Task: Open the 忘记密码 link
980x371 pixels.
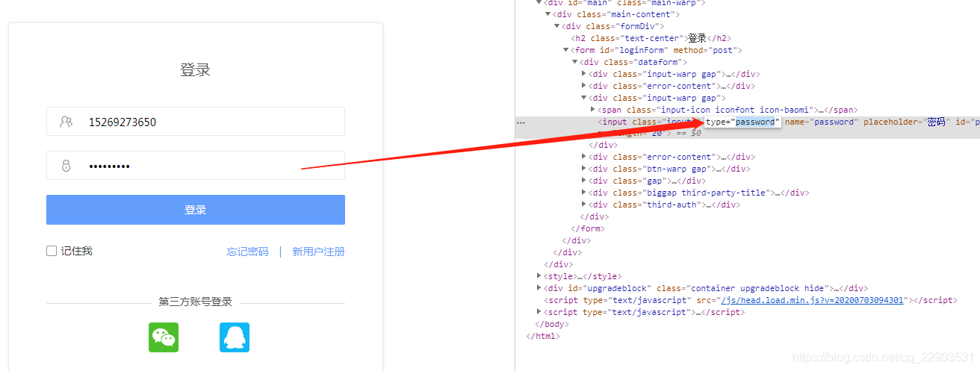Action: point(247,252)
